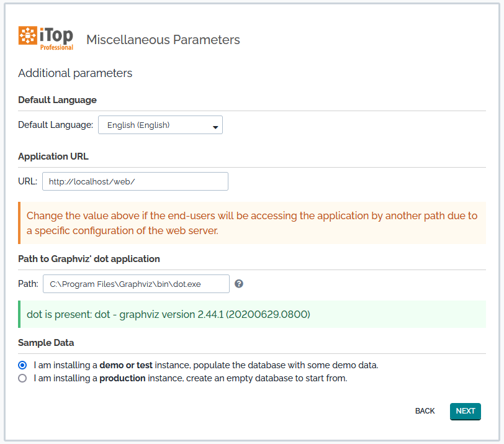The image size is (504, 444).
Task: Open the Default Language dropdown
Action: pos(161,125)
